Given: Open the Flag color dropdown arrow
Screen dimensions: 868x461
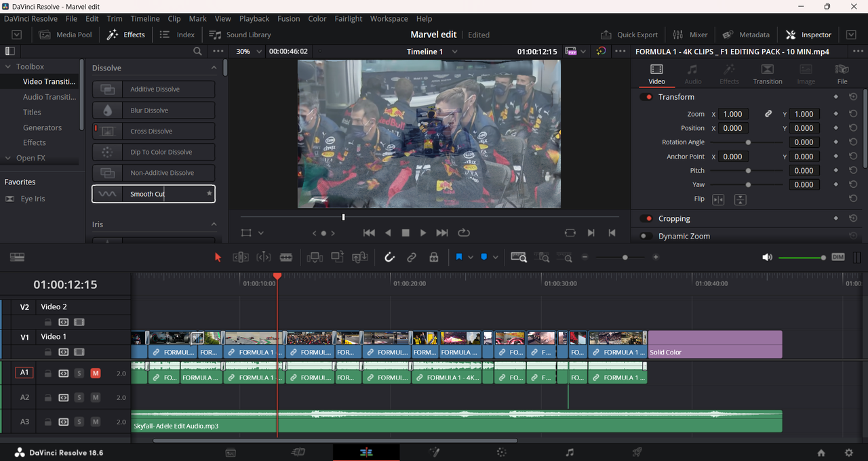Looking at the screenshot, I should (x=471, y=258).
